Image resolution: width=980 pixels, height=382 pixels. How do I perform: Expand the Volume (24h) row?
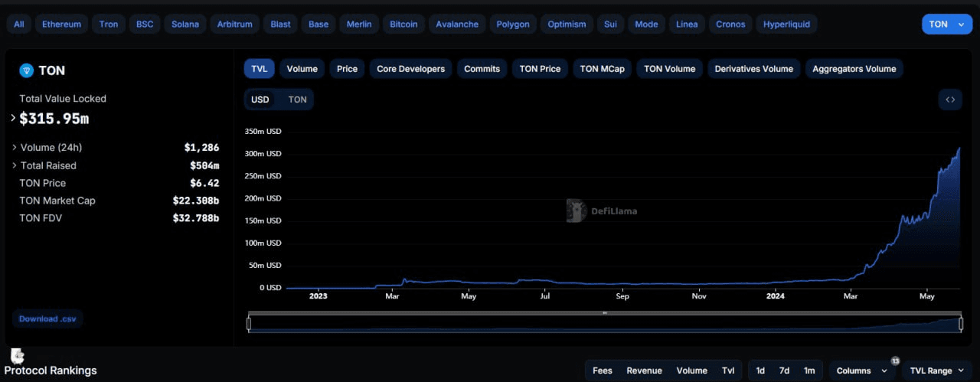[15, 147]
